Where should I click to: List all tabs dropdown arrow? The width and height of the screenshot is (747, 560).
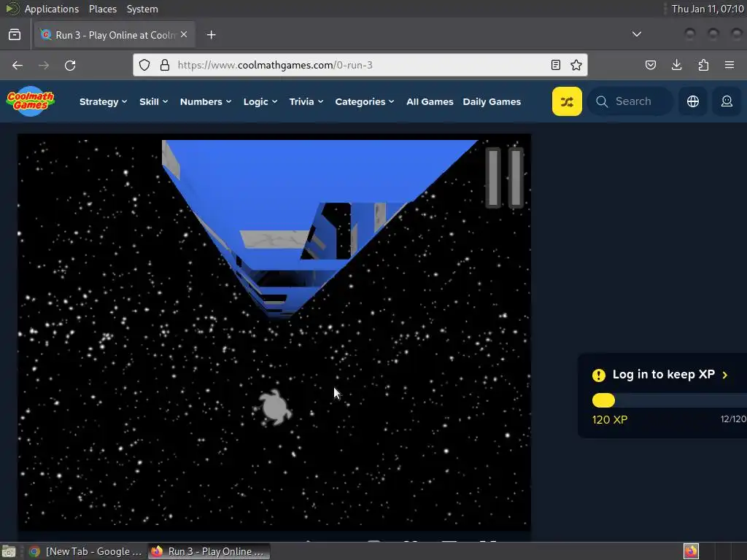636,34
